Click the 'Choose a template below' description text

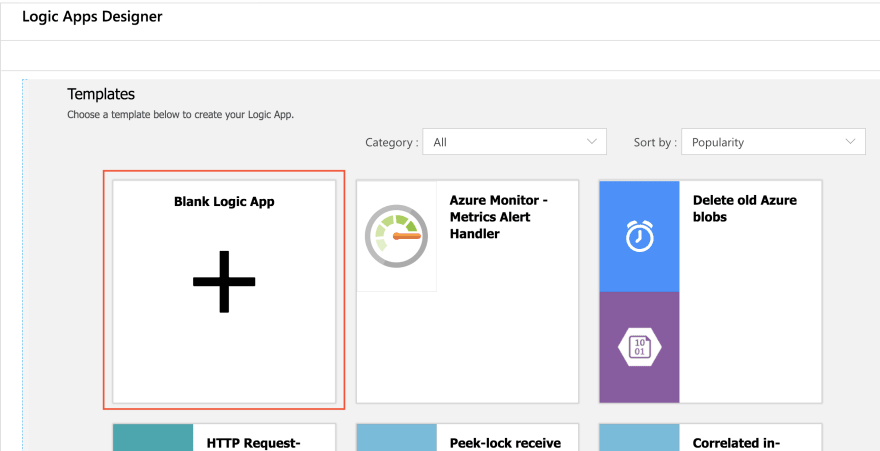tap(180, 115)
